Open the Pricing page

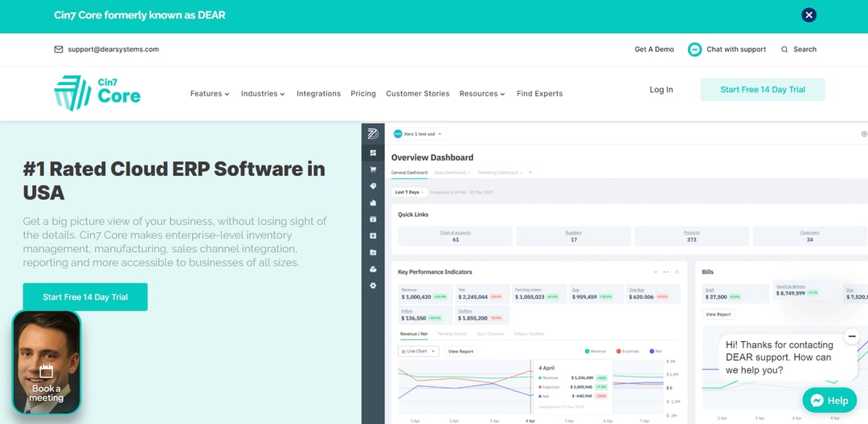click(x=363, y=94)
